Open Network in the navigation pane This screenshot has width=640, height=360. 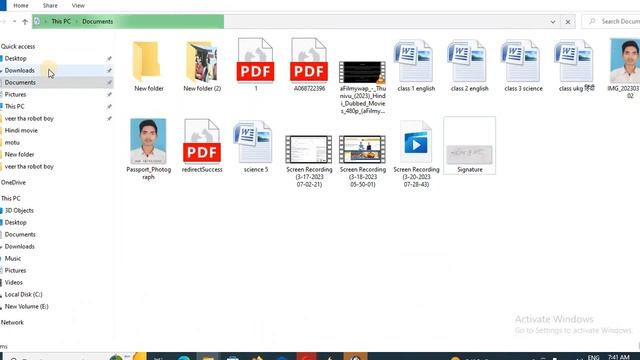[12, 322]
